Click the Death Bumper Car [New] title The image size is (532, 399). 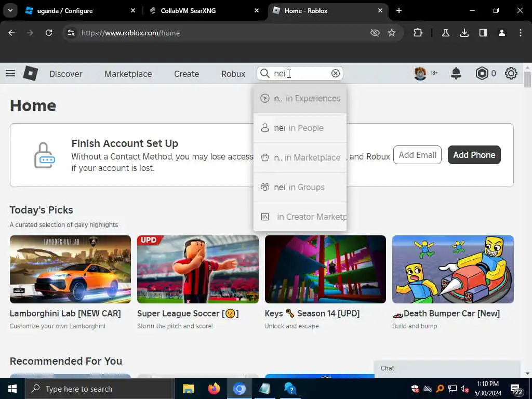(x=446, y=313)
